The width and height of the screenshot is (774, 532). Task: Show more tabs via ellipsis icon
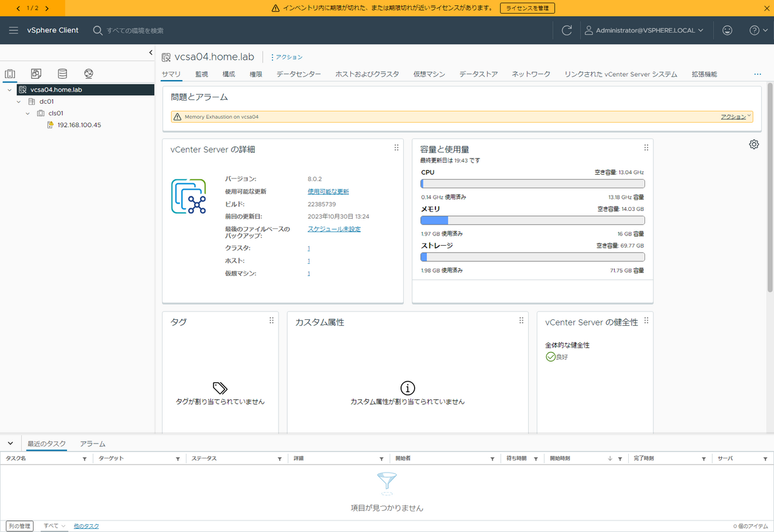click(x=758, y=74)
